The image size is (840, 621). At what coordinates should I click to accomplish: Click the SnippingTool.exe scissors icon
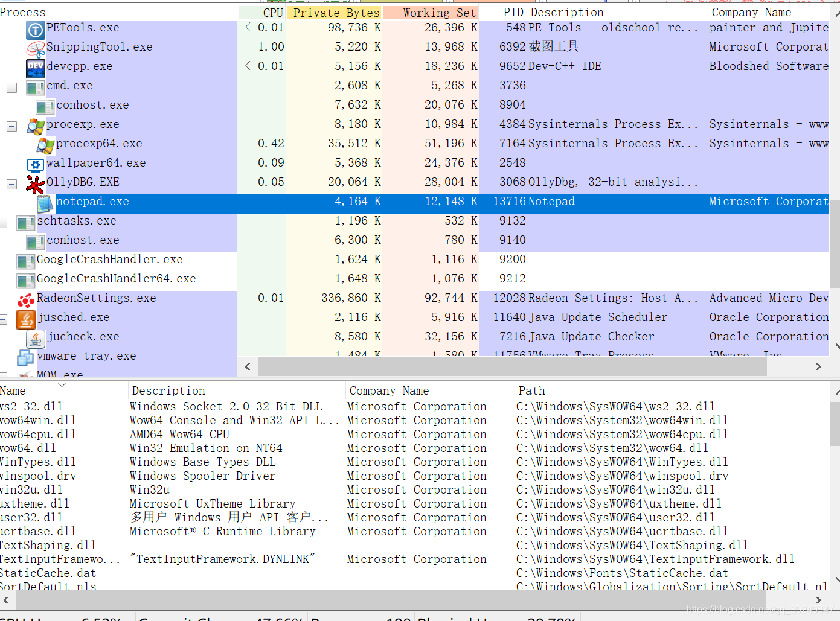pos(36,48)
